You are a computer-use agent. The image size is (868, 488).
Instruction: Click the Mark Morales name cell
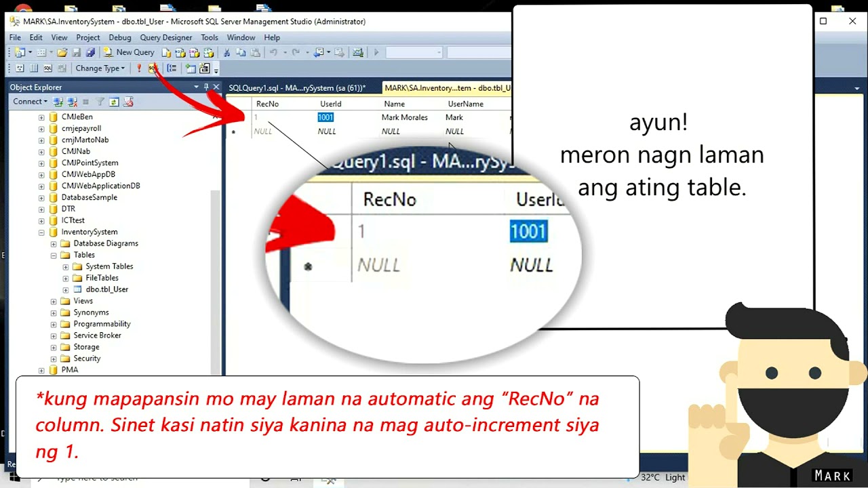[x=405, y=117]
